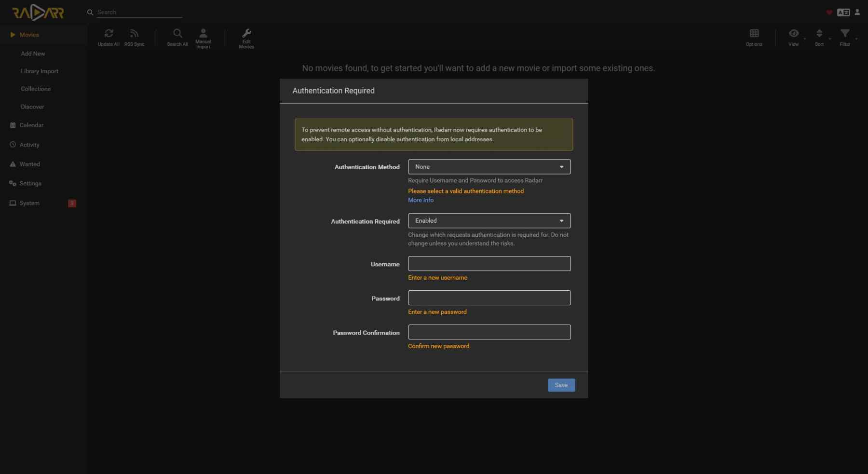Click the Update All refresh icon
868x474 pixels.
[108, 34]
